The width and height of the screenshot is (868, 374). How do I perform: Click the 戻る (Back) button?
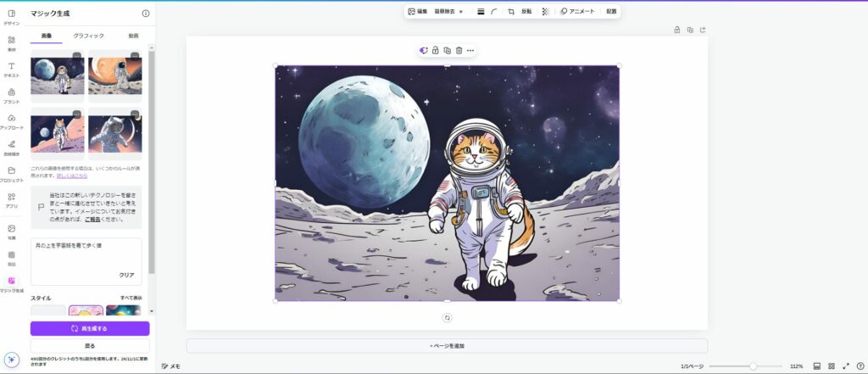coord(90,346)
